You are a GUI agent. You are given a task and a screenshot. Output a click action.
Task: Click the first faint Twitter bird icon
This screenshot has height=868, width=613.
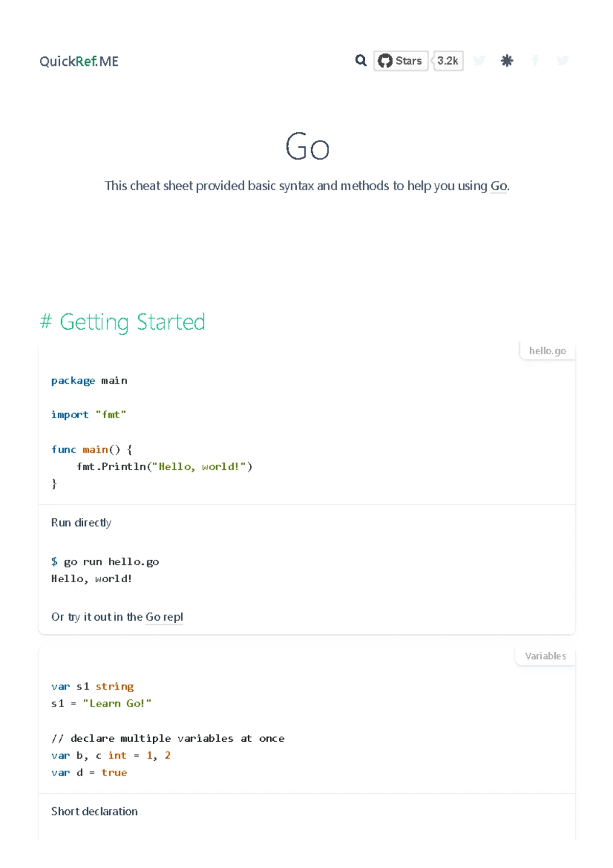click(x=479, y=61)
